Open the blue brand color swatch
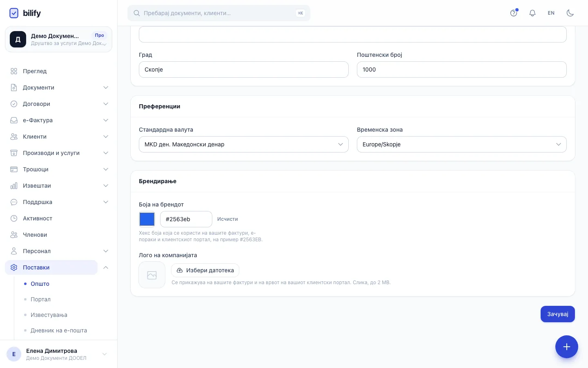The height and width of the screenshot is (368, 588). click(x=147, y=219)
